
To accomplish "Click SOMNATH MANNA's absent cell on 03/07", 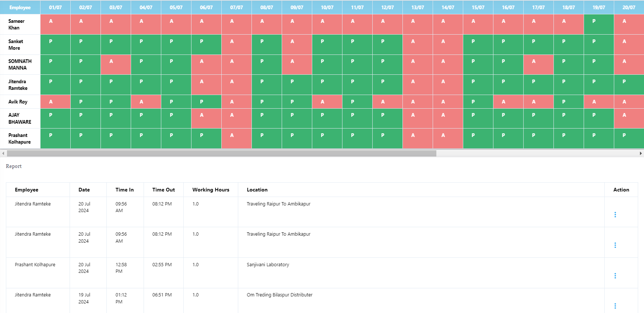I will coord(116,64).
